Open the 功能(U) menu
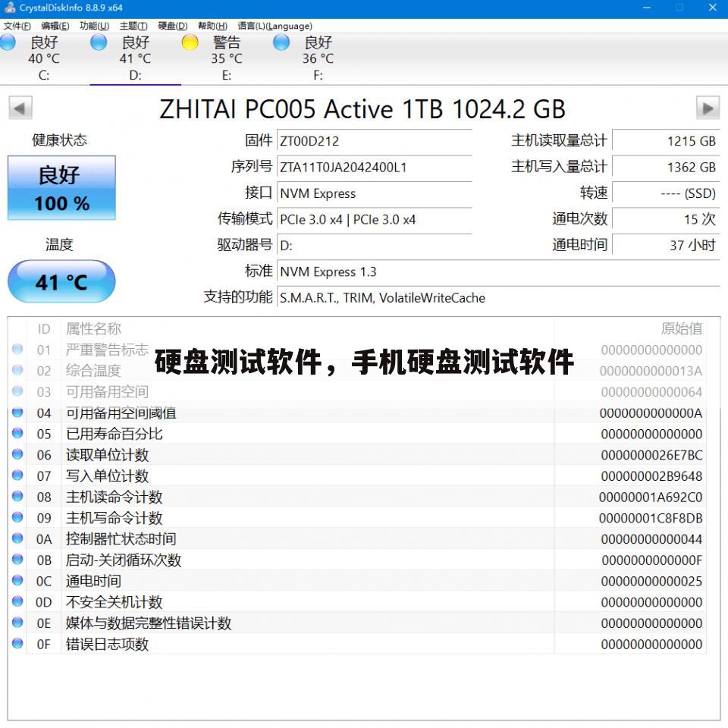 pos(94,26)
